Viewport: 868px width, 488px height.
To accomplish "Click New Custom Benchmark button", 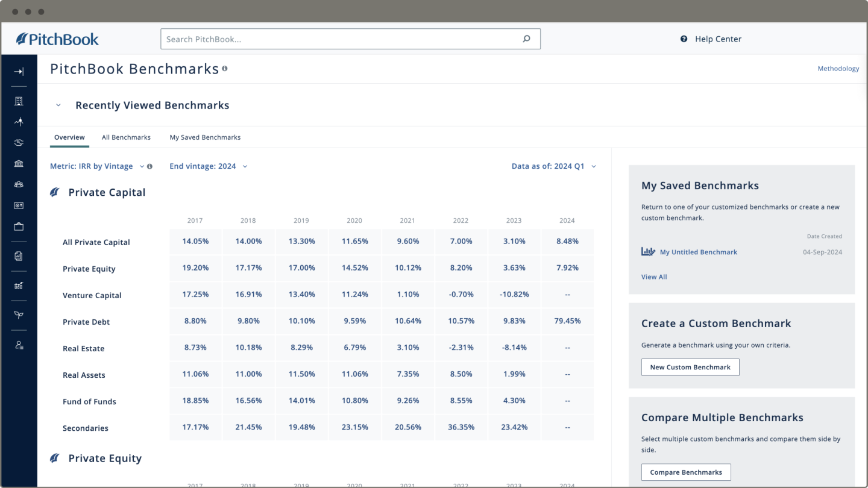I will [x=690, y=367].
